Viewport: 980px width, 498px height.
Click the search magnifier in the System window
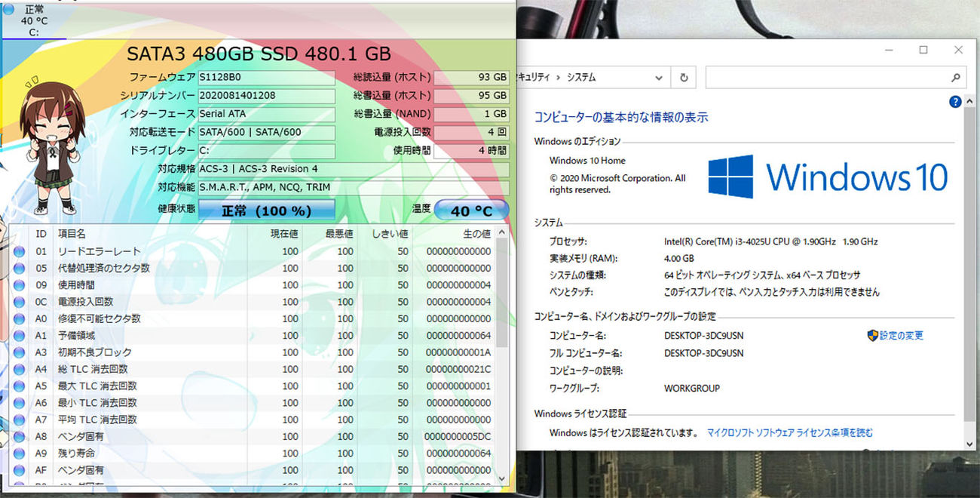(956, 77)
